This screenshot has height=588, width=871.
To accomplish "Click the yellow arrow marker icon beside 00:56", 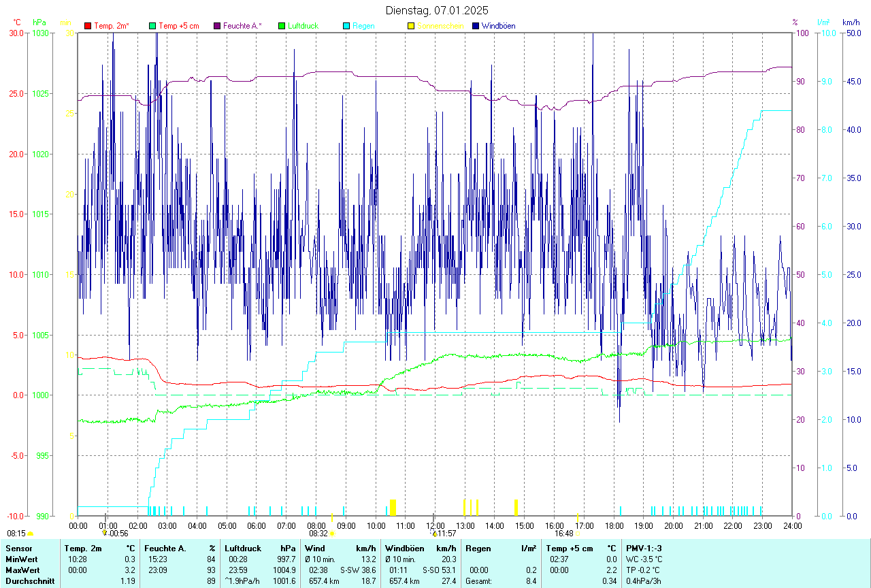I will tap(105, 534).
